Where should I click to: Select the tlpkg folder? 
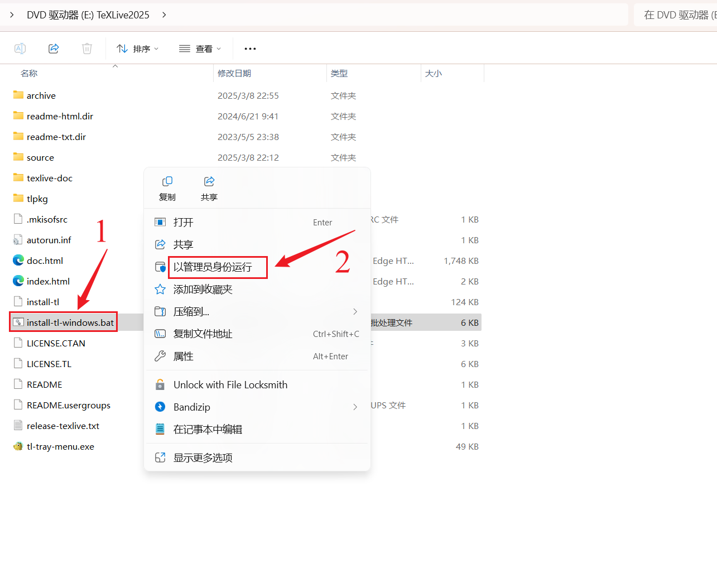[37, 199]
